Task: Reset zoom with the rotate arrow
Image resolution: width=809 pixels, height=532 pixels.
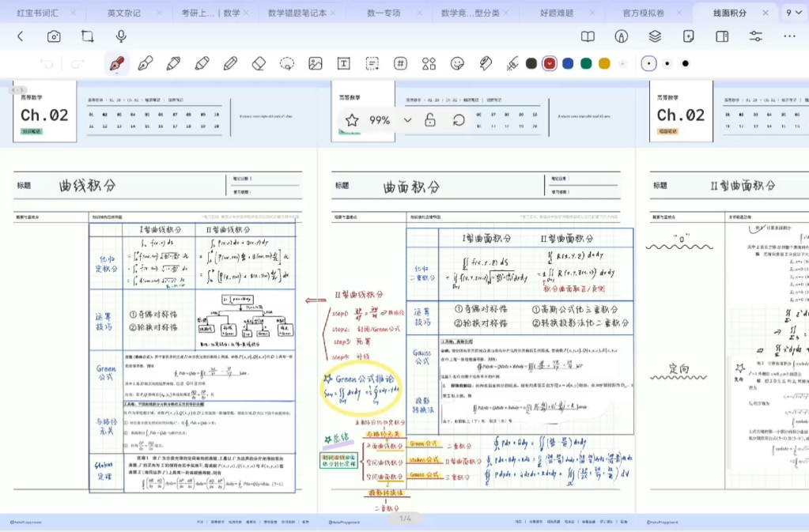Action: 458,120
